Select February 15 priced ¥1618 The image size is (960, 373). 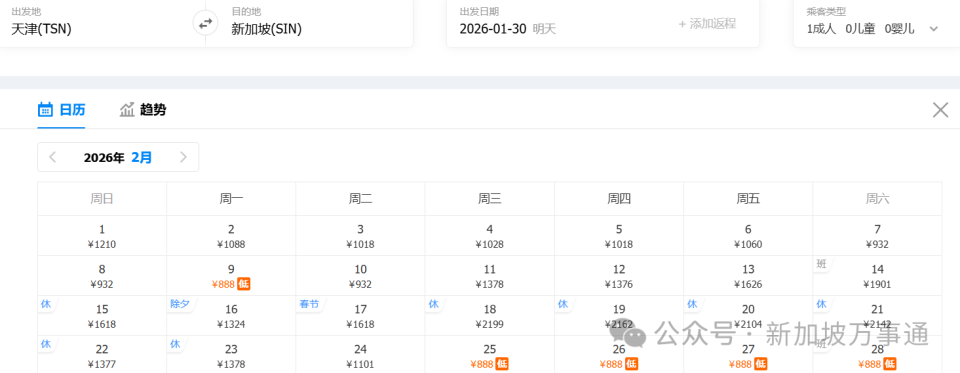(x=102, y=316)
